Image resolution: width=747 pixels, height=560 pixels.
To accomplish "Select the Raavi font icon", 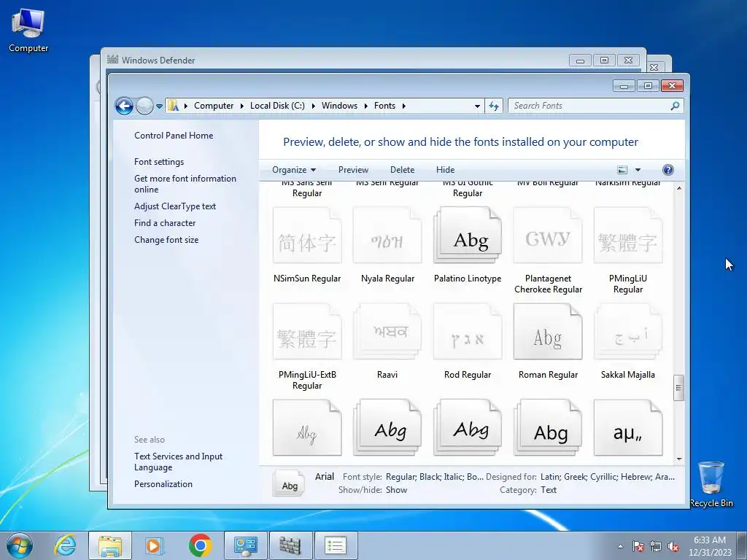I will pyautogui.click(x=387, y=332).
